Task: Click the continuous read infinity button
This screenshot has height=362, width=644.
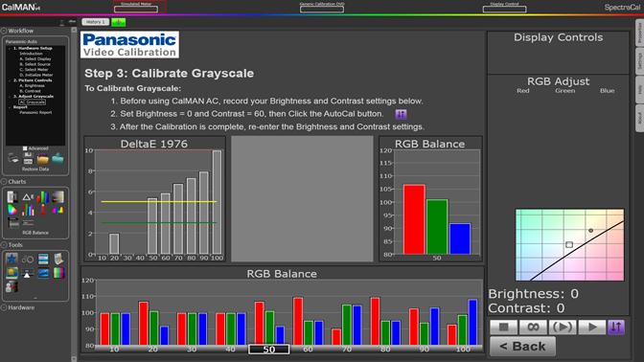Action: click(x=533, y=328)
